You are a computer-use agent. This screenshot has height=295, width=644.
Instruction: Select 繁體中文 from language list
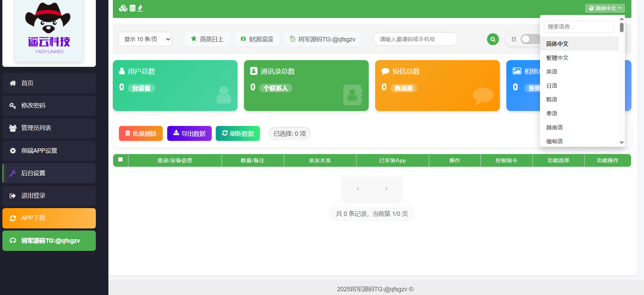pyautogui.click(x=557, y=58)
